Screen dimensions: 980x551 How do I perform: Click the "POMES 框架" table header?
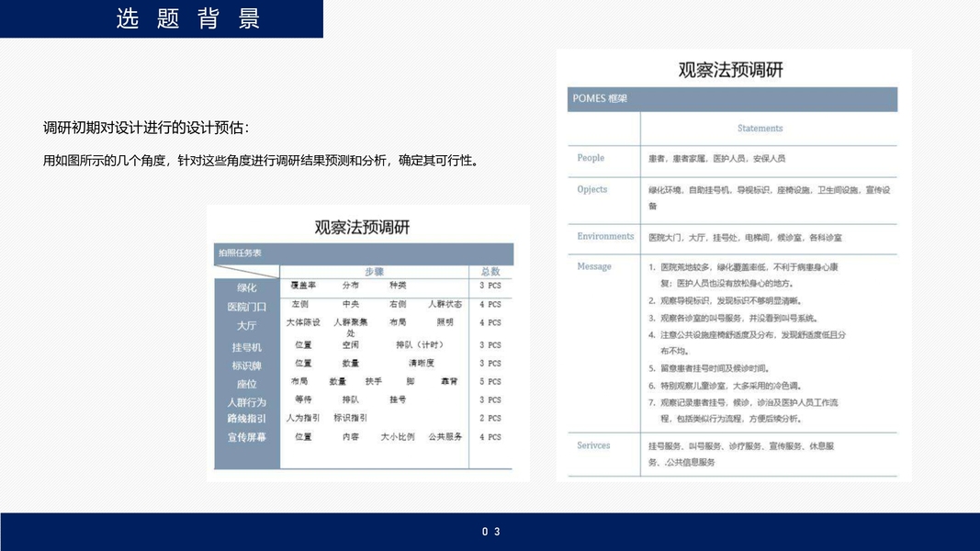coord(600,98)
